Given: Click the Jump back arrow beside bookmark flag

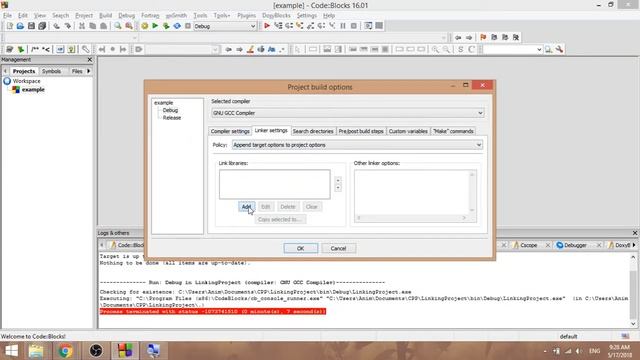Looking at the screenshot, I should [458, 37].
